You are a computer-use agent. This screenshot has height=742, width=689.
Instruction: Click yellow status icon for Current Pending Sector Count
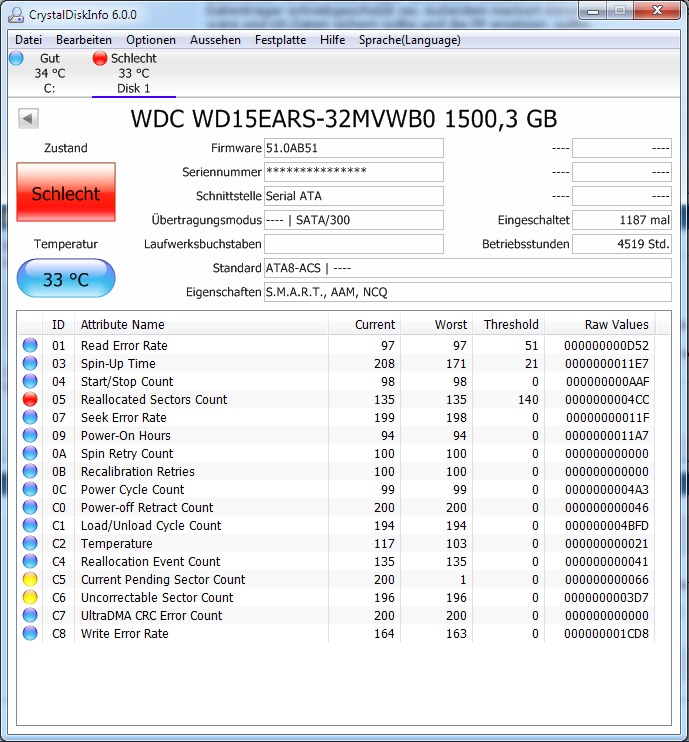(x=30, y=579)
